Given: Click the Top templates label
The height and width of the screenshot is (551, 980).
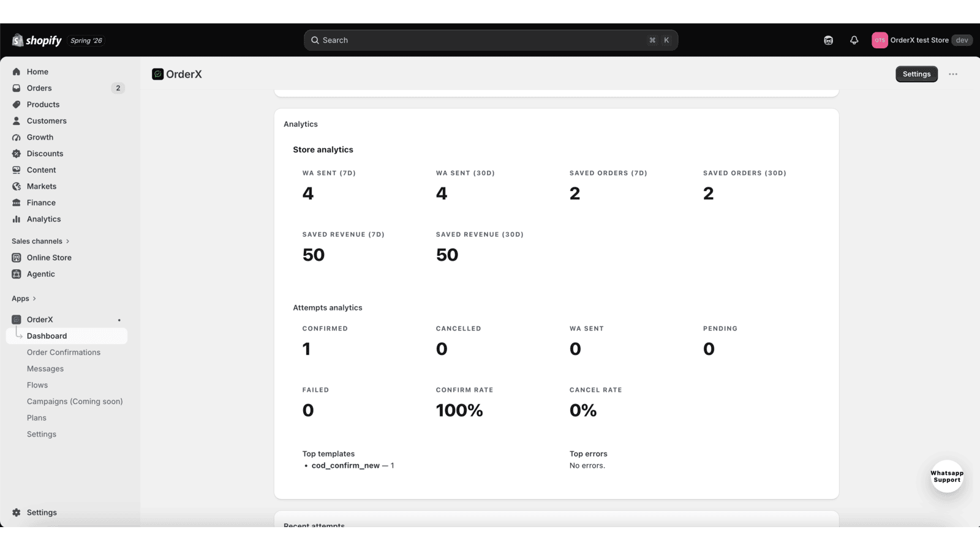Looking at the screenshot, I should (328, 454).
